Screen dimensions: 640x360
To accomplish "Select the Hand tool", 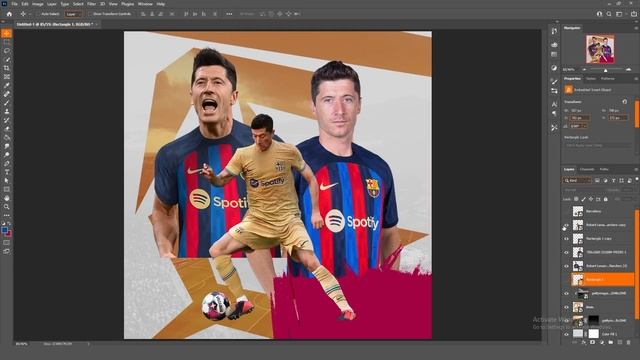I will pyautogui.click(x=7, y=198).
